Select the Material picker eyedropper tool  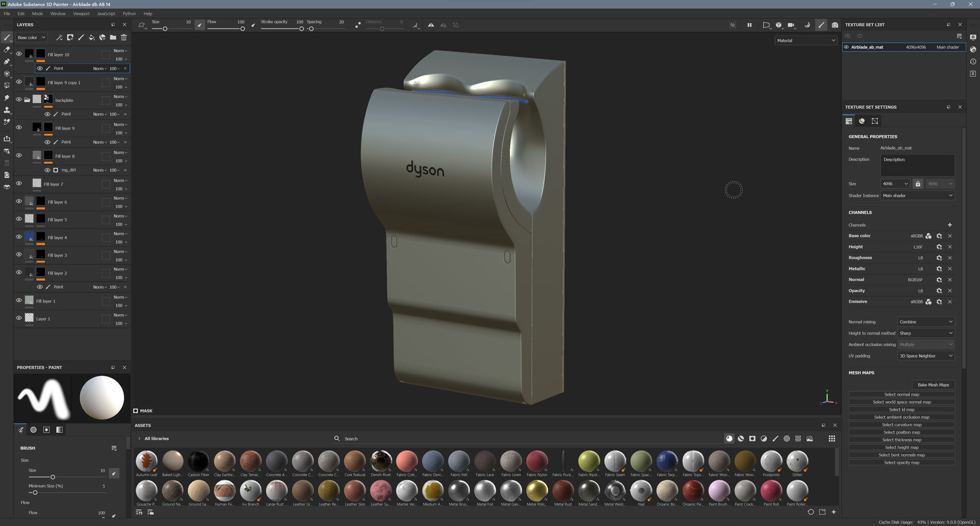[7, 122]
